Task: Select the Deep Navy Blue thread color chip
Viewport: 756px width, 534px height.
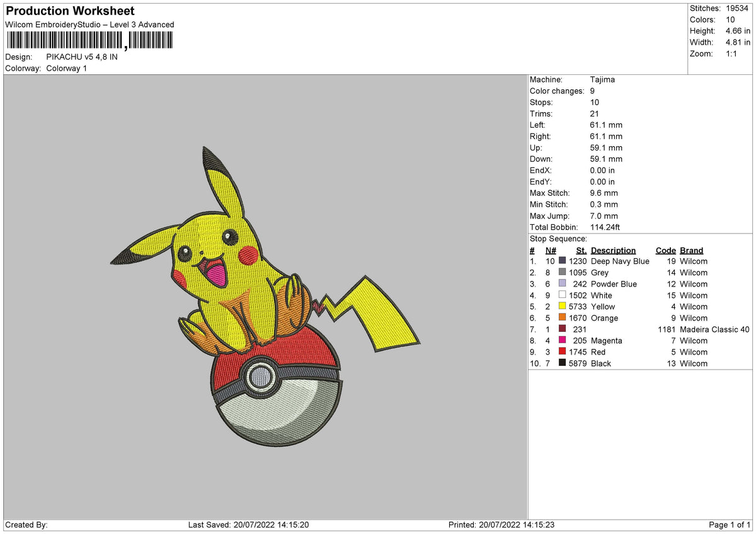Action: tap(563, 261)
